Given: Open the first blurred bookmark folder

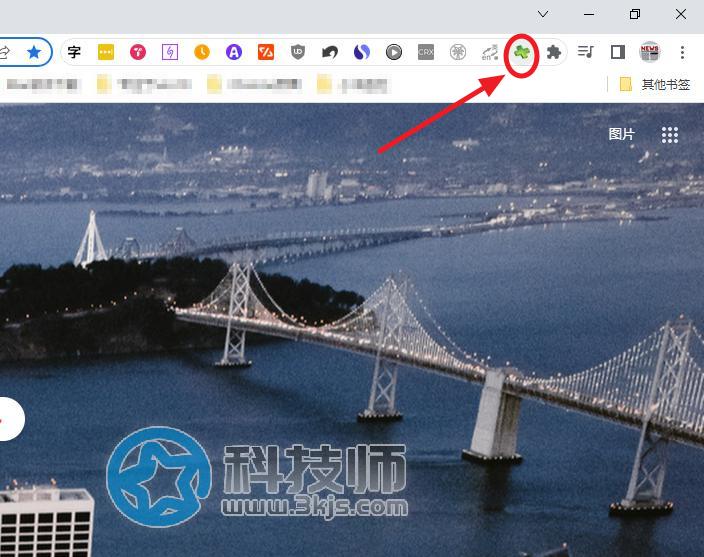Looking at the screenshot, I should click(145, 84).
